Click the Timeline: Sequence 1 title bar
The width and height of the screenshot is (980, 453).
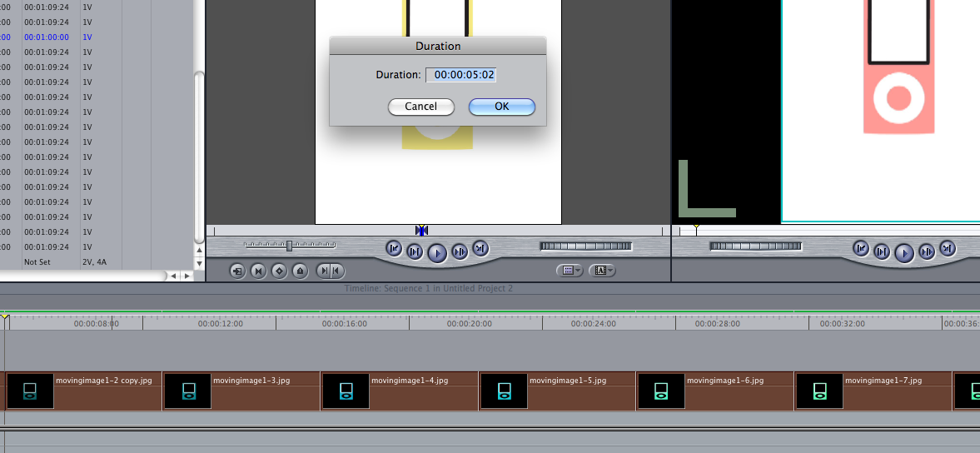[x=429, y=289]
